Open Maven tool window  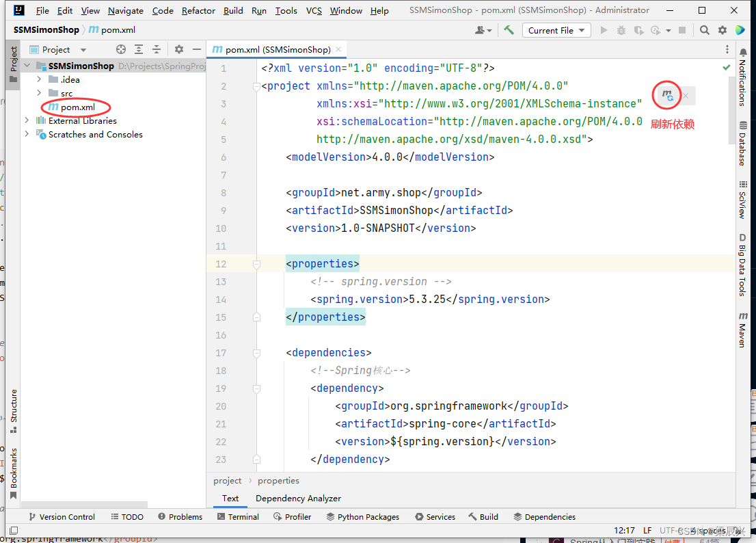pos(742,330)
